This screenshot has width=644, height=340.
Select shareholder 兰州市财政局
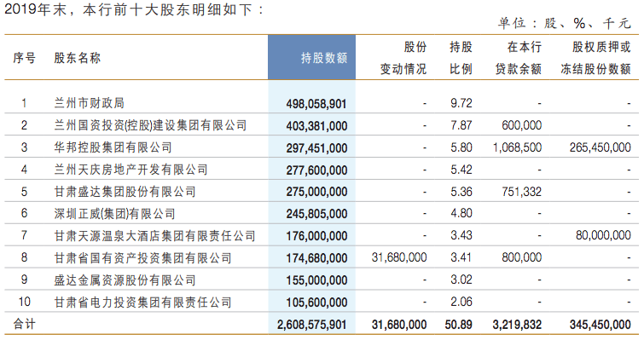point(89,103)
